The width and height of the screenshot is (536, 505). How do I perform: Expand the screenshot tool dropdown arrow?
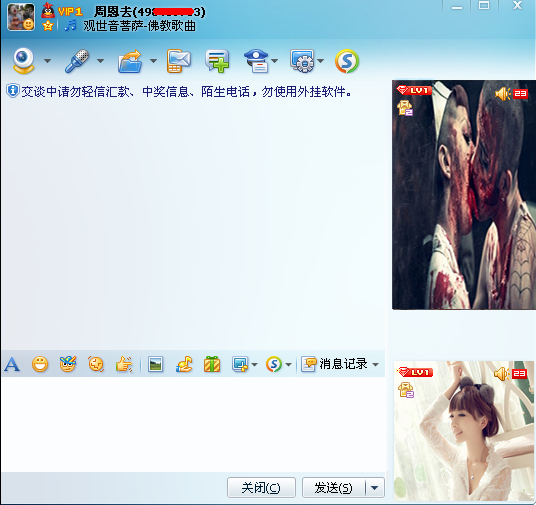coord(254,364)
